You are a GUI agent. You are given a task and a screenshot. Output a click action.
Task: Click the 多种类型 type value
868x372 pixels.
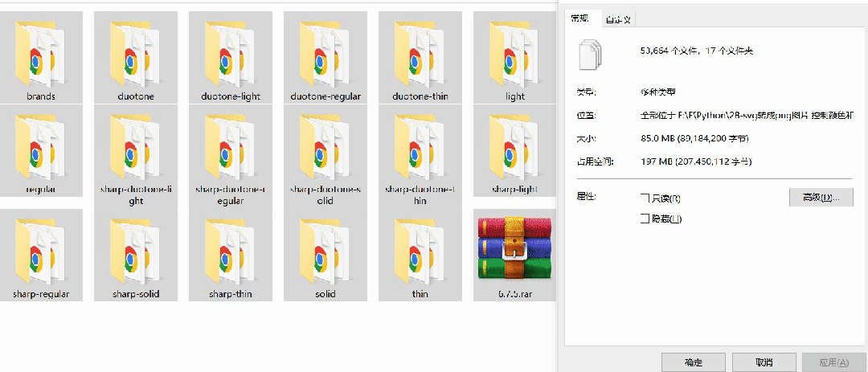[x=657, y=92]
